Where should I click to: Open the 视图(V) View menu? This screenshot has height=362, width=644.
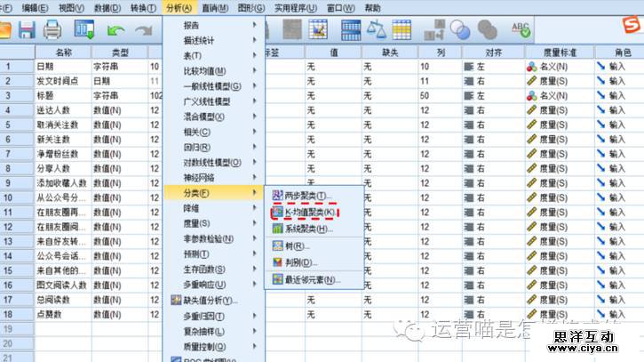tap(71, 8)
